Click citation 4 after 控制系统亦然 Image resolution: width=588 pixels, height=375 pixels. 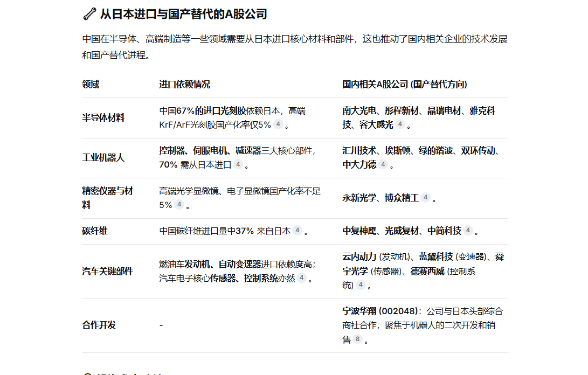(x=301, y=278)
